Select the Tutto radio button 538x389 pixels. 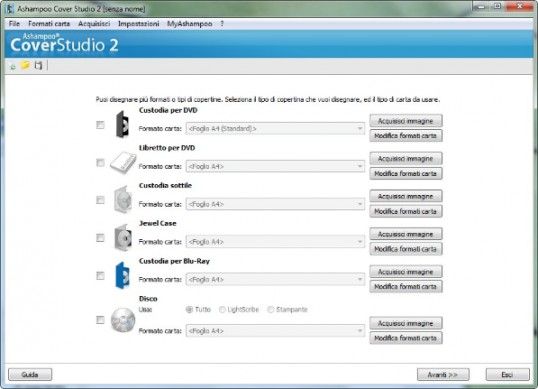189,309
